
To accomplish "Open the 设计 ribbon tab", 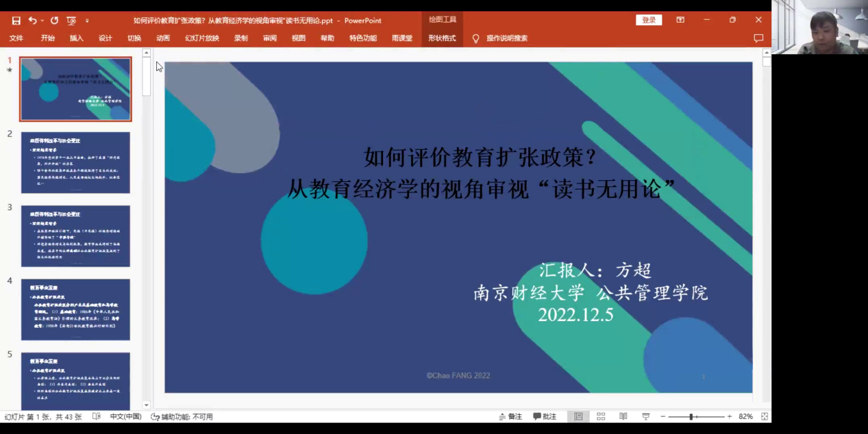I will (106, 38).
